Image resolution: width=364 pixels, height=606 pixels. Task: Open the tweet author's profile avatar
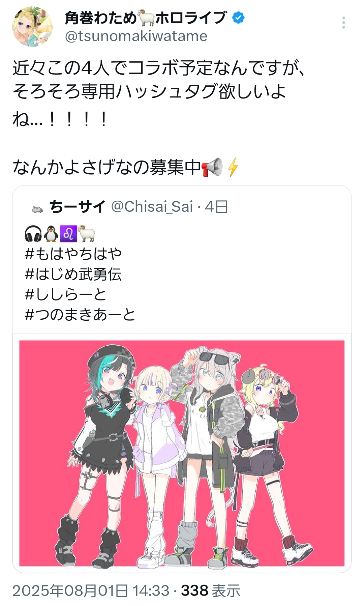[32, 26]
